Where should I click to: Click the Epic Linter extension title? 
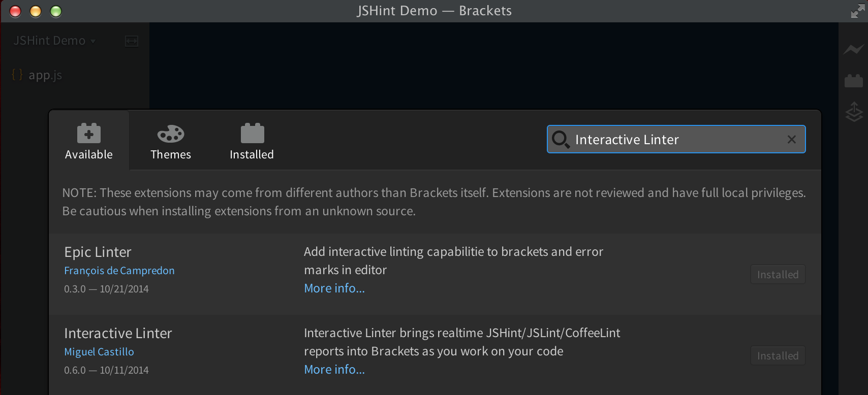[x=98, y=252]
